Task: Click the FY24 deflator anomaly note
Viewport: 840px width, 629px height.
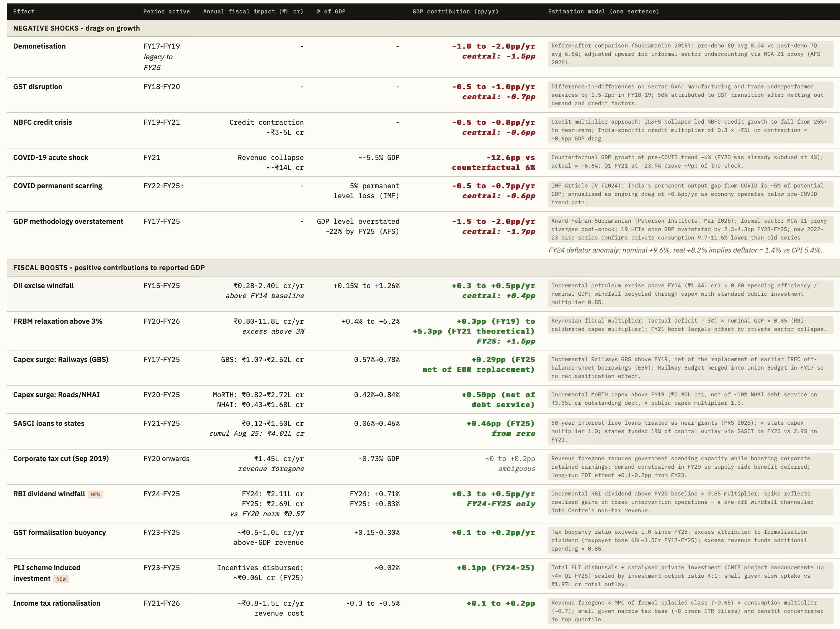Action: coord(685,250)
